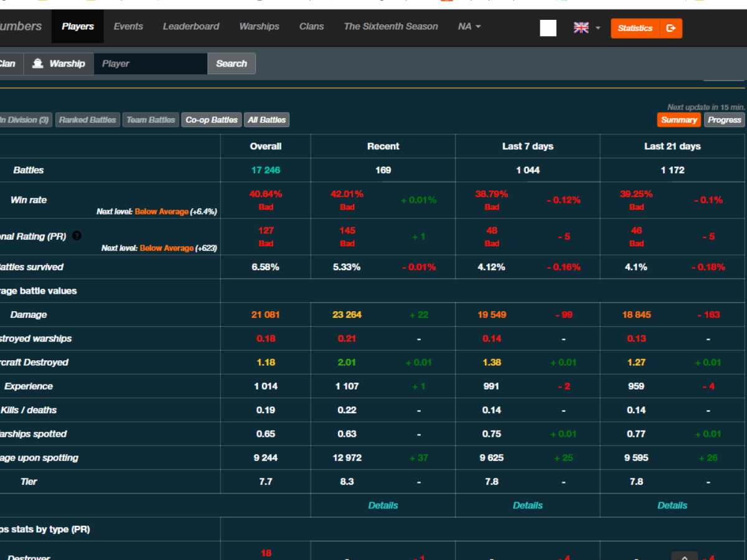Toggle the Co-op Battles filter

[x=212, y=120]
